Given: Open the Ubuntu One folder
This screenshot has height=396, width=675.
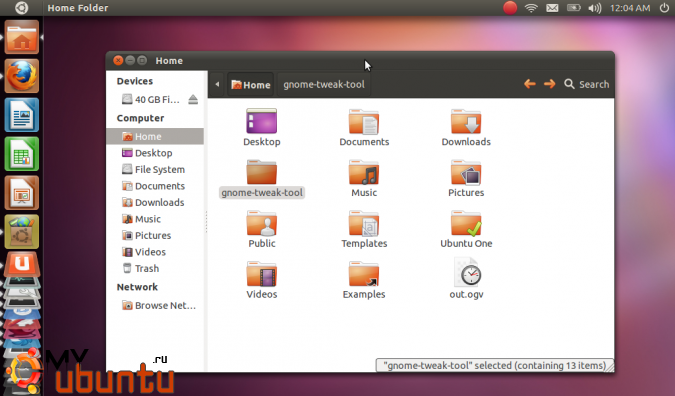Looking at the screenshot, I should (466, 223).
